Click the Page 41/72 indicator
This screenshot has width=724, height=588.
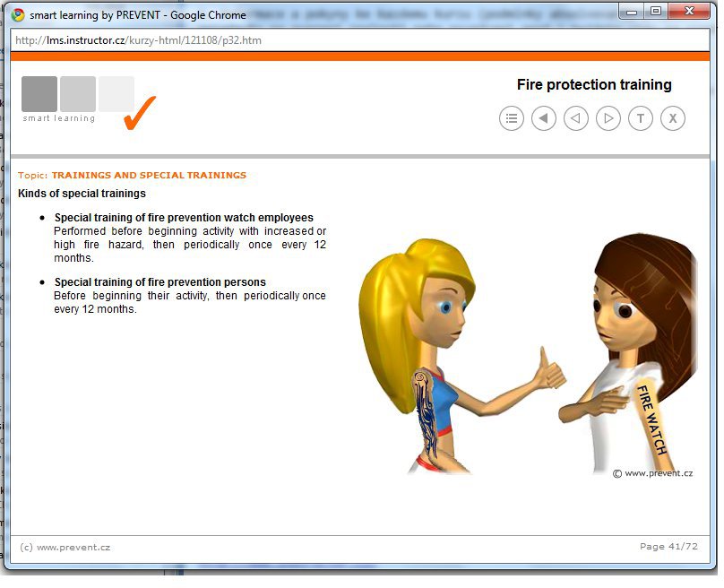[x=666, y=547]
